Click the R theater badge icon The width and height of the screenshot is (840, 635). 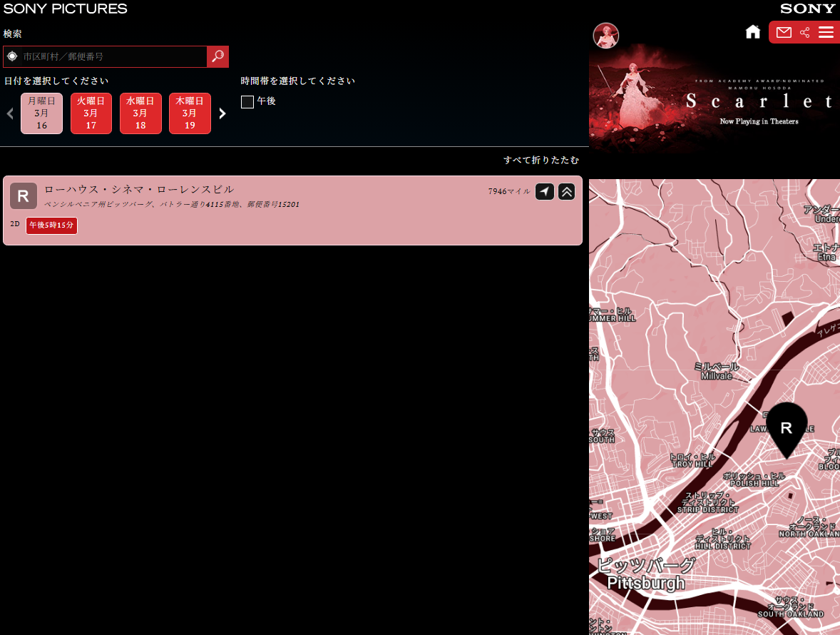[23, 195]
